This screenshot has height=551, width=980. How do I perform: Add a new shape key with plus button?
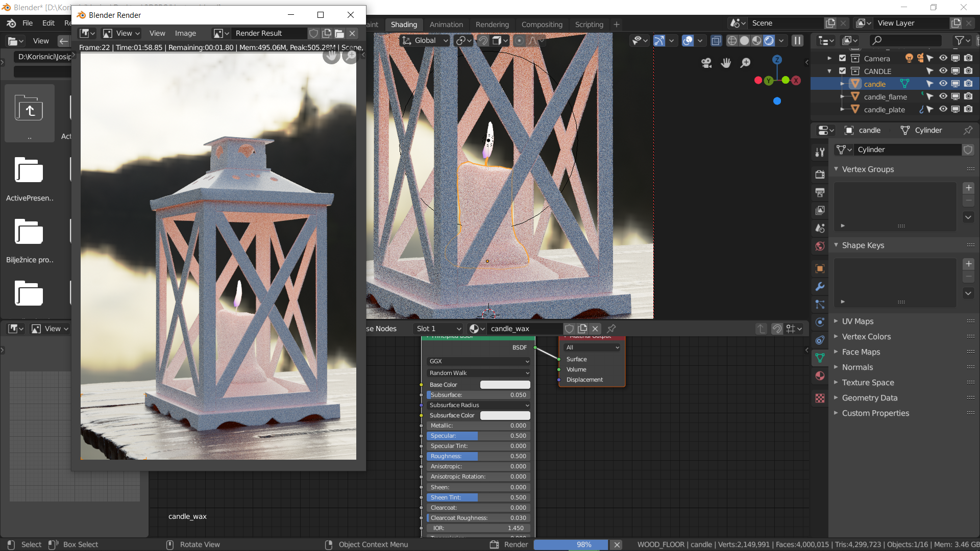968,264
